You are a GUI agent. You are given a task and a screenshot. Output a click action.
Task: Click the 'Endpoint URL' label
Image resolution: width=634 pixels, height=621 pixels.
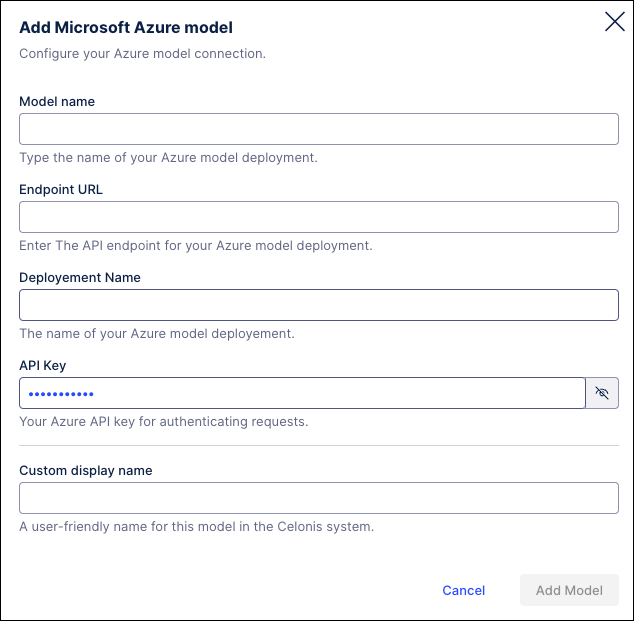(x=61, y=190)
